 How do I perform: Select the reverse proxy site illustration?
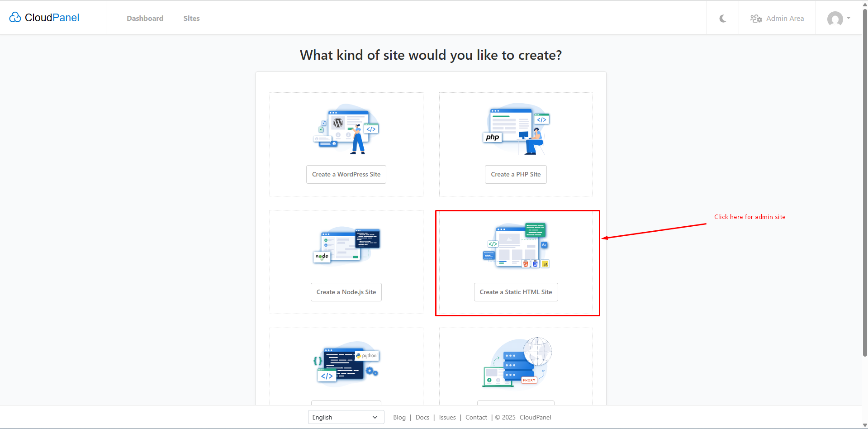click(517, 362)
